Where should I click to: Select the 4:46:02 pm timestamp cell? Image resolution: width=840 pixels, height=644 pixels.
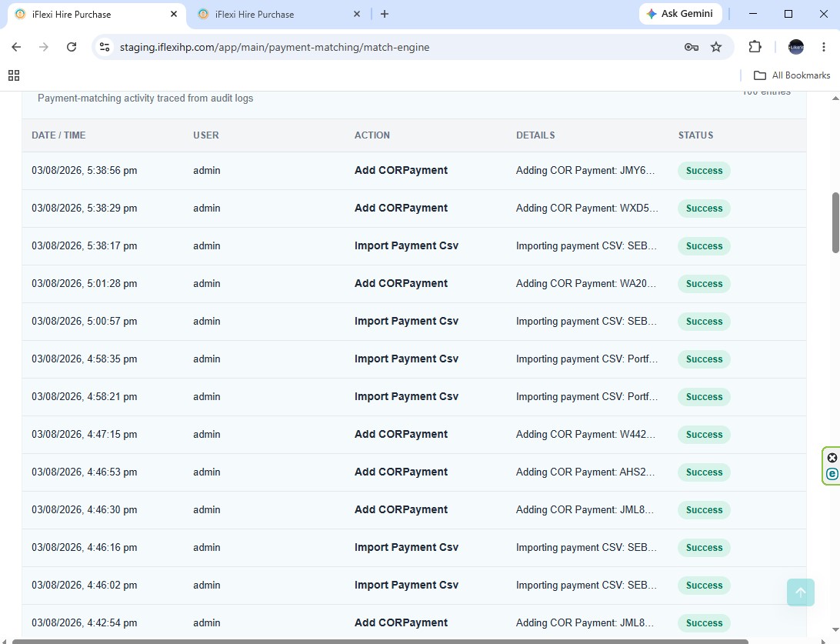click(84, 585)
